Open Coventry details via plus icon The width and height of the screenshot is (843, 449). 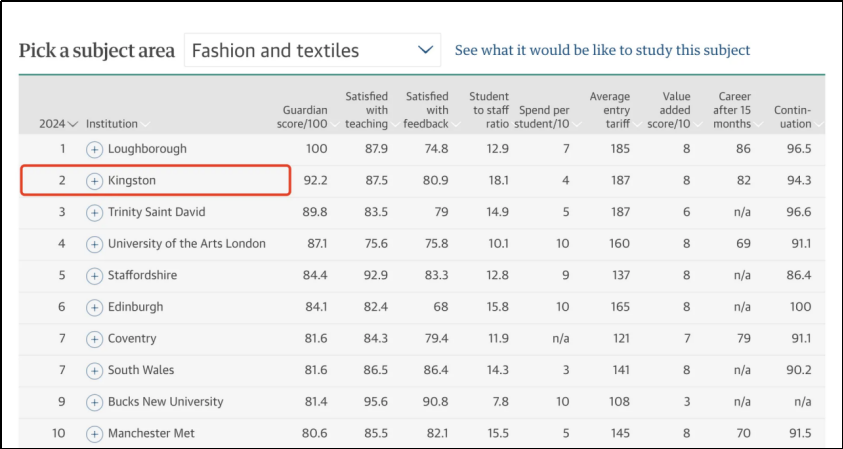95,339
